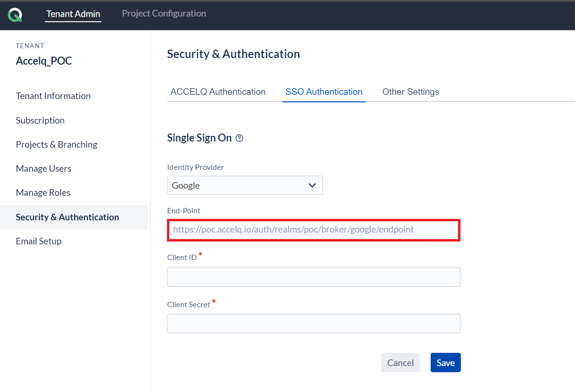
Task: Focus the Client Secret input field
Action: [314, 324]
